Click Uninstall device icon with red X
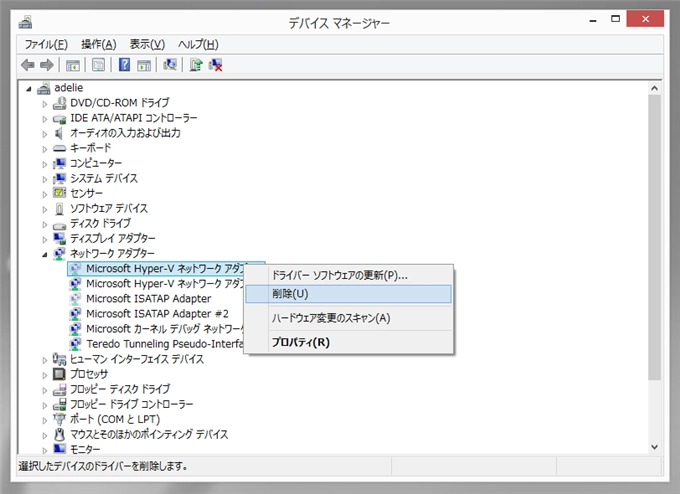The image size is (680, 494). (215, 65)
